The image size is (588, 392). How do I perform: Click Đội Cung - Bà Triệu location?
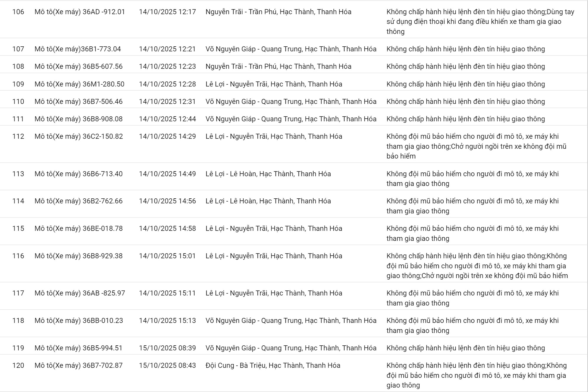coord(273,365)
